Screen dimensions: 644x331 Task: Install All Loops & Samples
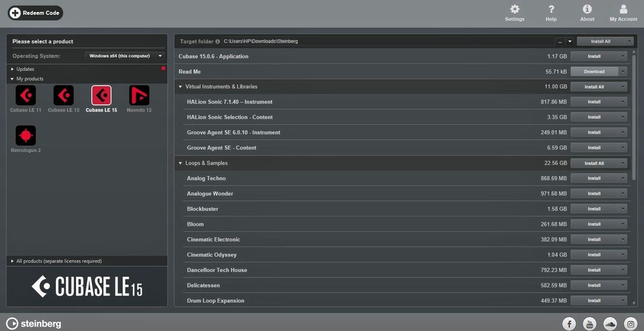(x=594, y=163)
